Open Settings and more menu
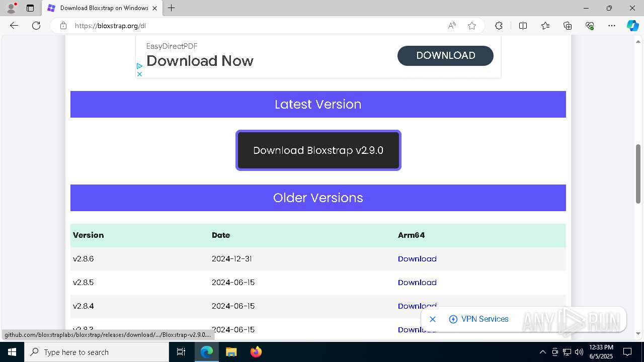Viewport: 644px width, 362px height. (612, 26)
